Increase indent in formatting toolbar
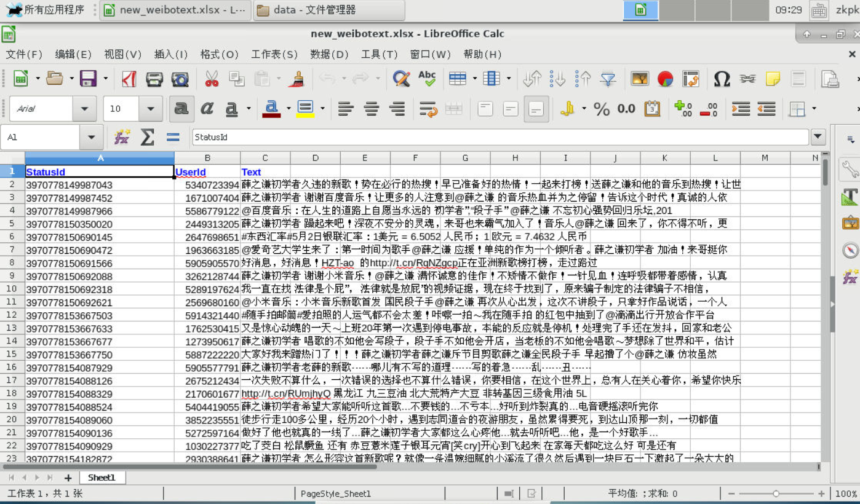860x504 pixels. (741, 109)
